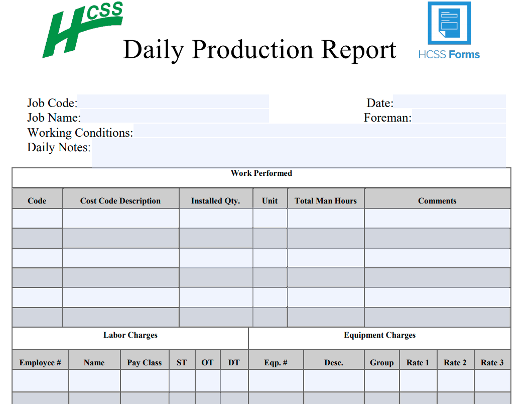Click the Daily Production Report title
Viewport: 532px width, 404px height.
tap(259, 50)
